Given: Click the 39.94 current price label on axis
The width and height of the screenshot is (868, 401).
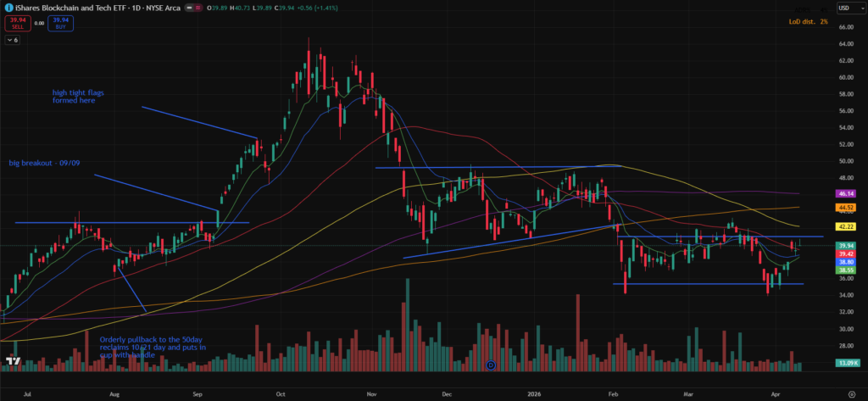Looking at the screenshot, I should (843, 245).
